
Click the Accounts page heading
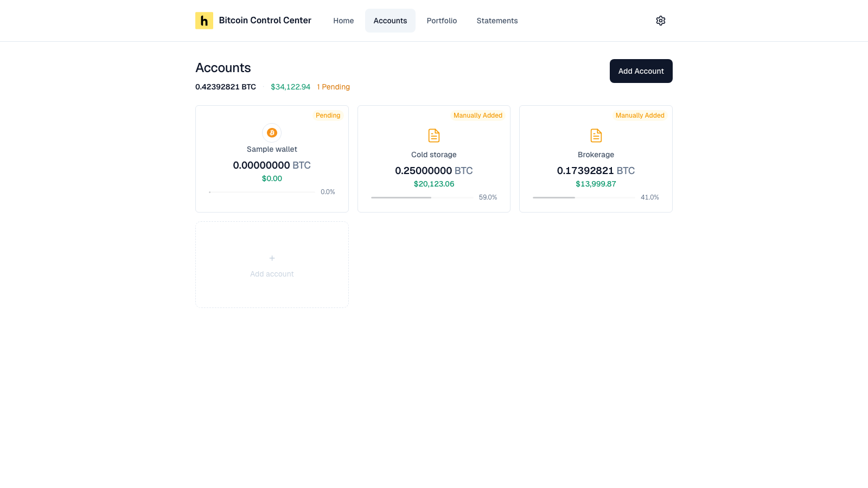pyautogui.click(x=223, y=68)
